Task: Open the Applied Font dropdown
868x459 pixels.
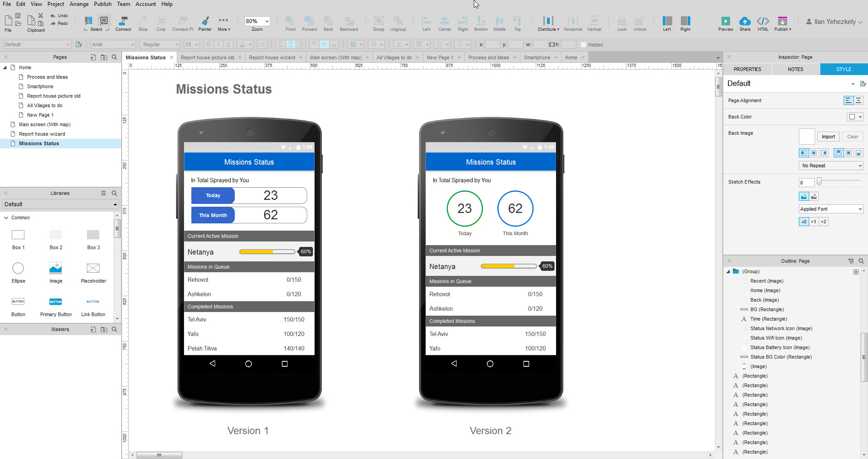Action: point(831,209)
